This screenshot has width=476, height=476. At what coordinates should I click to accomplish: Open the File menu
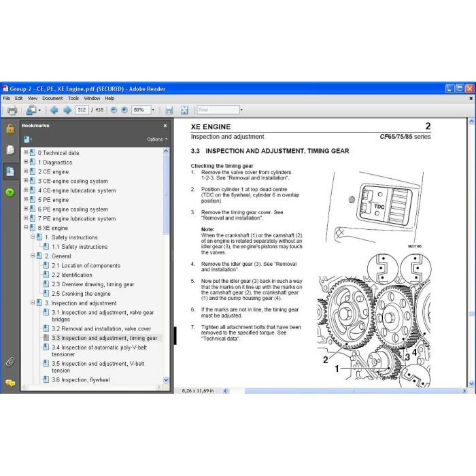click(x=6, y=99)
